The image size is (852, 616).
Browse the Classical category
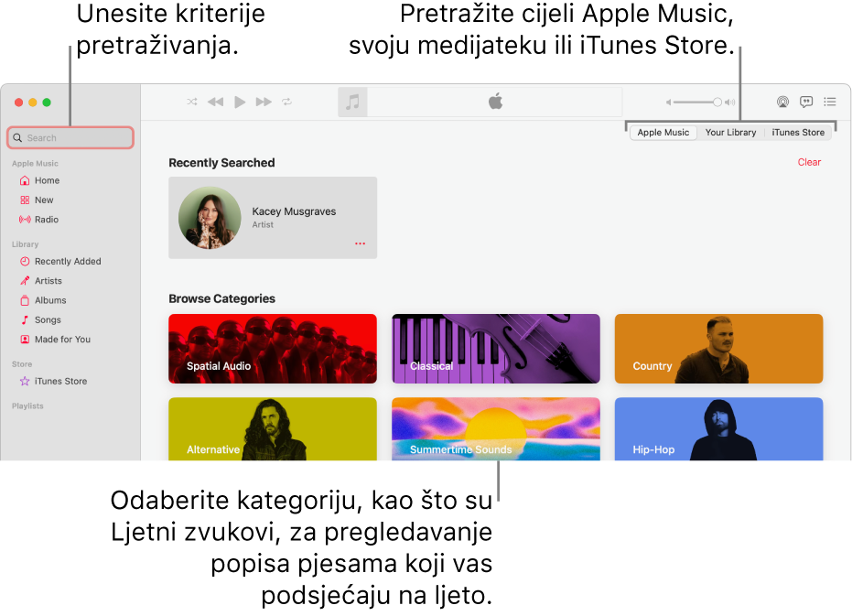point(496,349)
